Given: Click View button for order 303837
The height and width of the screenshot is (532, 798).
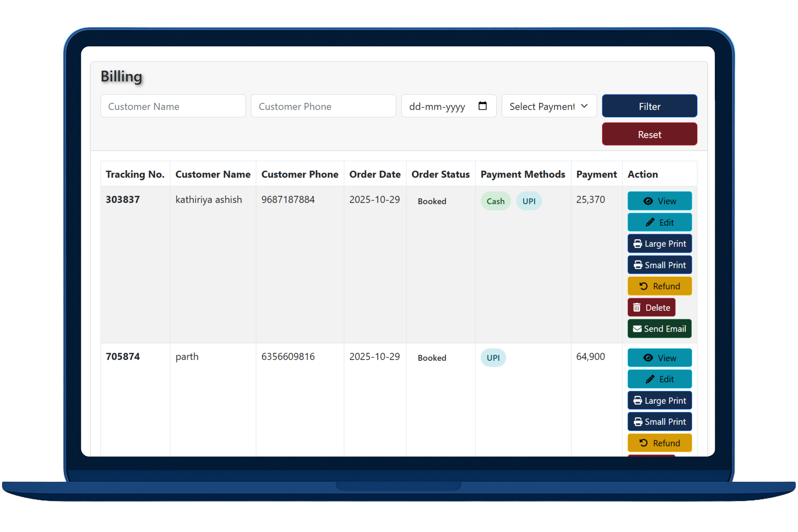Looking at the screenshot, I should 659,201.
